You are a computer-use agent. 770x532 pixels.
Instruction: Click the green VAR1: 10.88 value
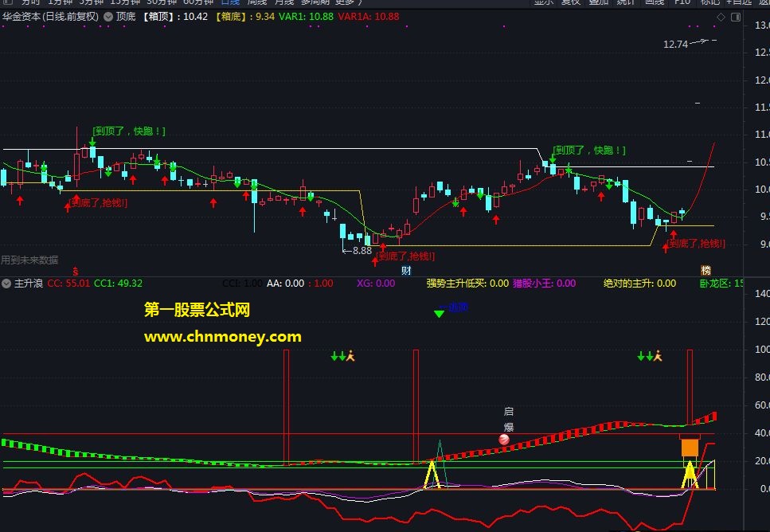point(306,17)
